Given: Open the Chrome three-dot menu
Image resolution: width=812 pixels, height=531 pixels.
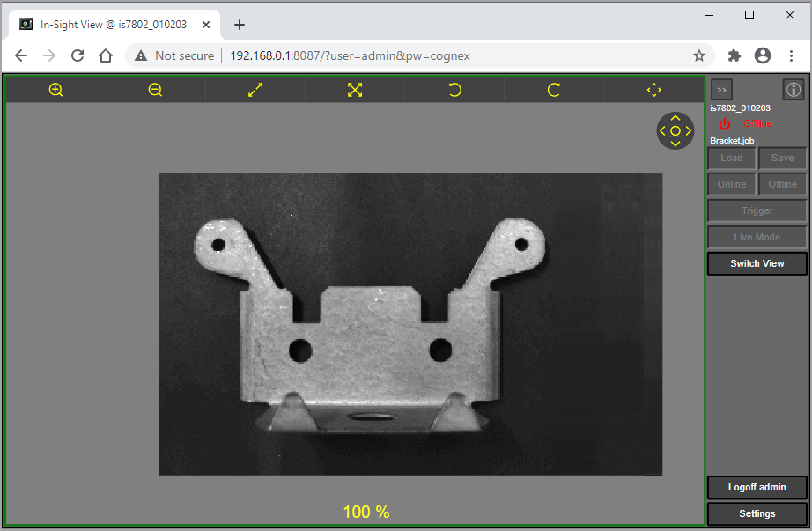Looking at the screenshot, I should [792, 55].
